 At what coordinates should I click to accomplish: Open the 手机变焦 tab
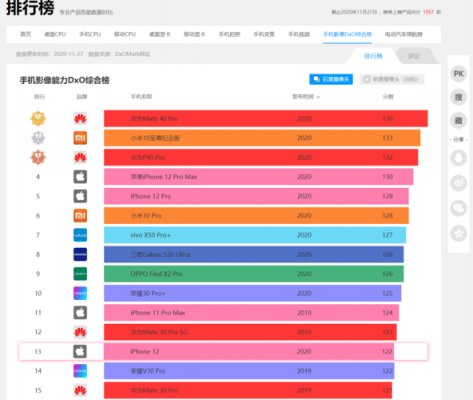(x=264, y=34)
